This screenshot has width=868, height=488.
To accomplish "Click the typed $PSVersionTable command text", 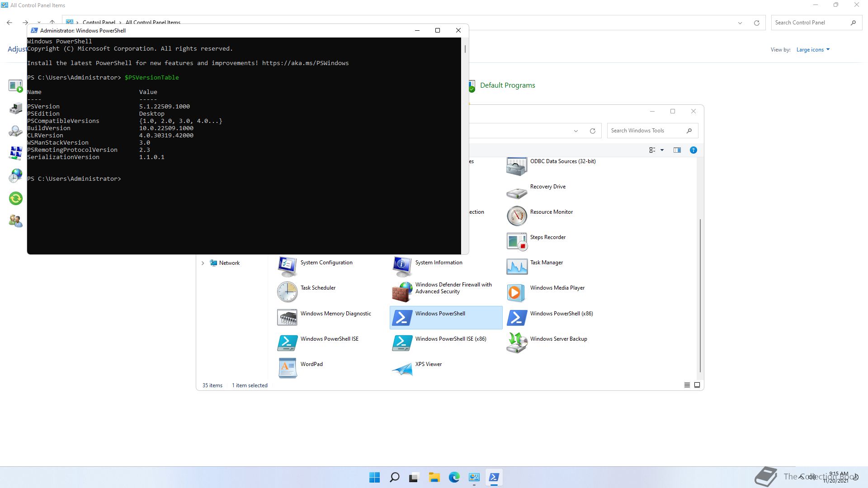I will (151, 78).
